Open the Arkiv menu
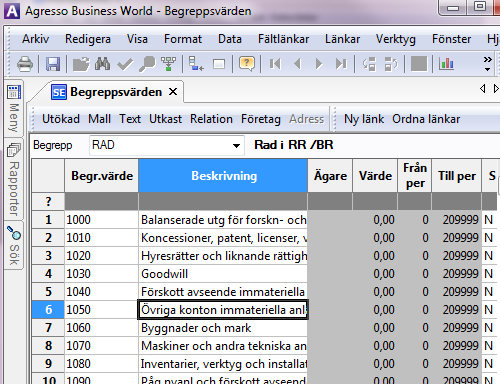 pyautogui.click(x=36, y=39)
